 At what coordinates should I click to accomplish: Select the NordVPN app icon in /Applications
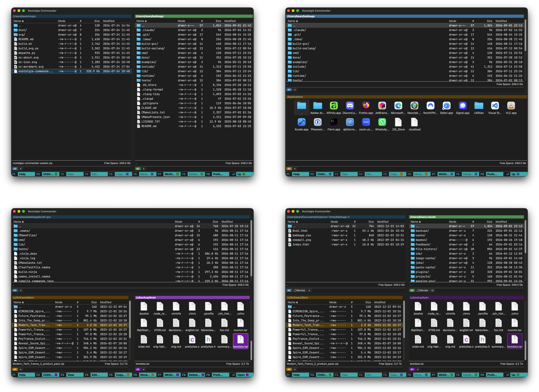pyautogui.click(x=431, y=106)
